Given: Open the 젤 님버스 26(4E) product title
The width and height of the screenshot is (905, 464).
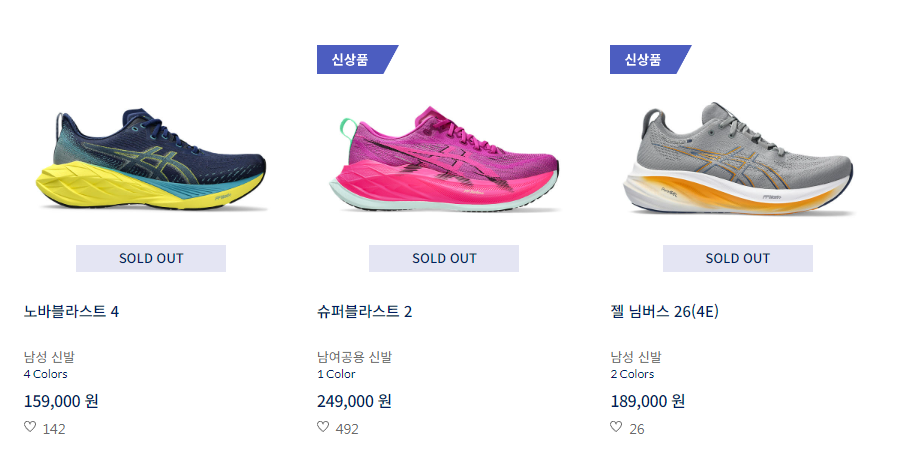Looking at the screenshot, I should (x=664, y=312).
